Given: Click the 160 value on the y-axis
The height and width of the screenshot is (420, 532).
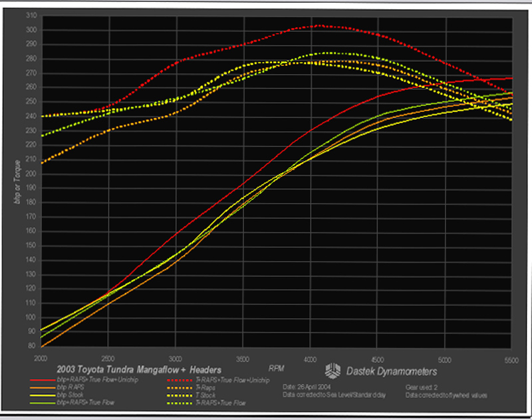Looking at the screenshot, I should (x=31, y=231).
